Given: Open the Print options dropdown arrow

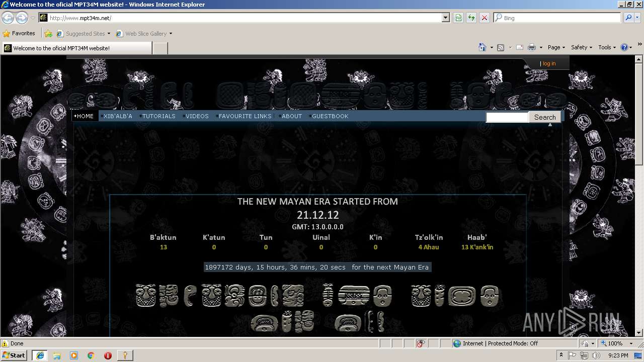Looking at the screenshot, I should click(541, 47).
